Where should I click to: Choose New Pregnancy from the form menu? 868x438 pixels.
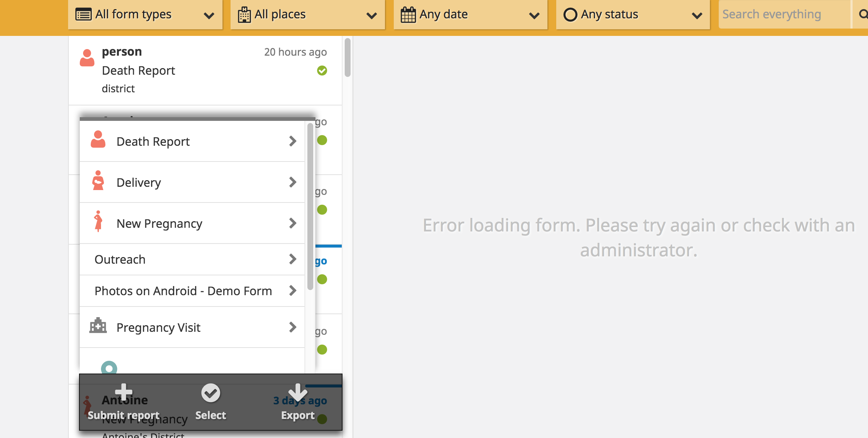(x=192, y=223)
